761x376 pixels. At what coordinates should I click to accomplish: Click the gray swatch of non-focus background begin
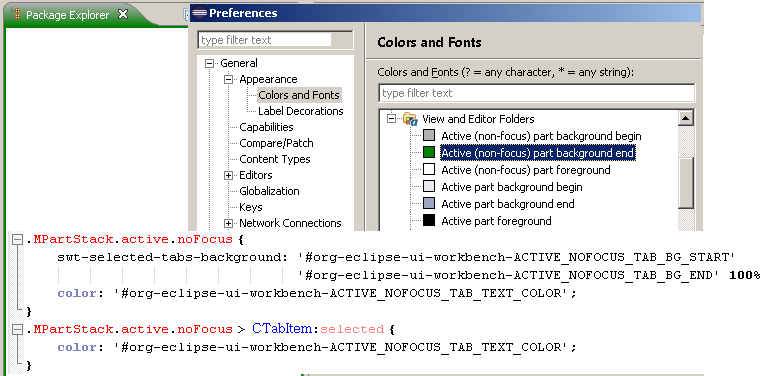[x=429, y=136]
